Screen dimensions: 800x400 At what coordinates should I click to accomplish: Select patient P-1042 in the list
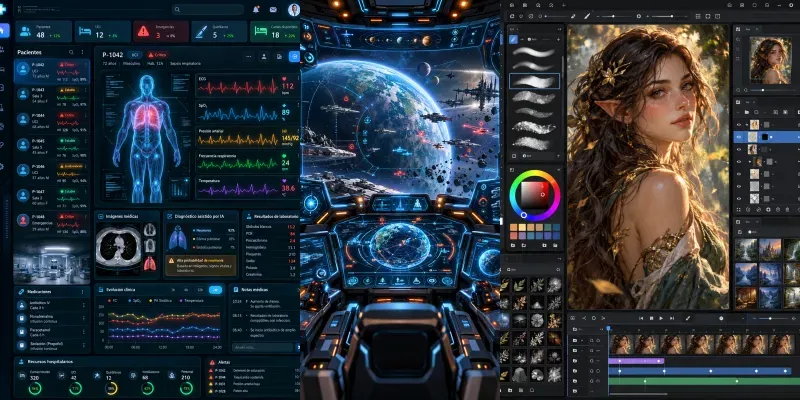[x=52, y=71]
